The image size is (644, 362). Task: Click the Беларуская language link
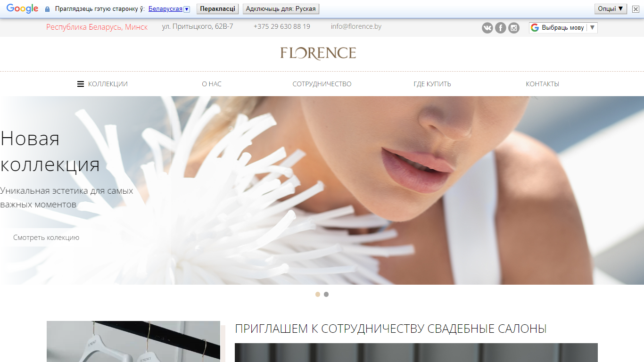point(165,9)
